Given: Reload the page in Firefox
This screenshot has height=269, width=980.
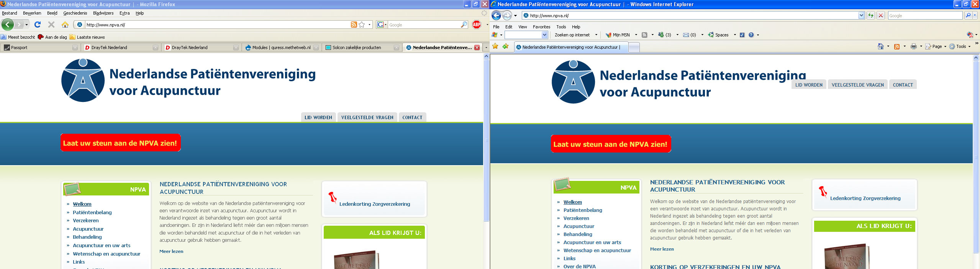Looking at the screenshot, I should coord(38,25).
